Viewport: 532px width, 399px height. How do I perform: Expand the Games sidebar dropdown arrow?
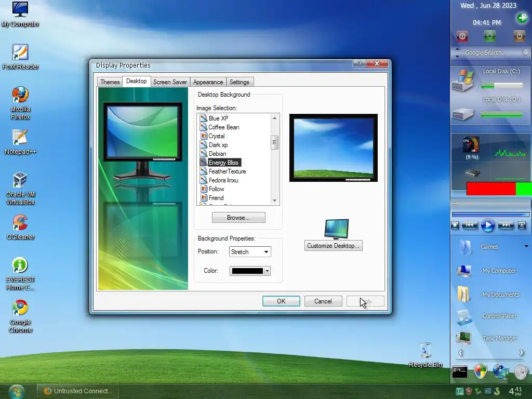click(x=527, y=246)
